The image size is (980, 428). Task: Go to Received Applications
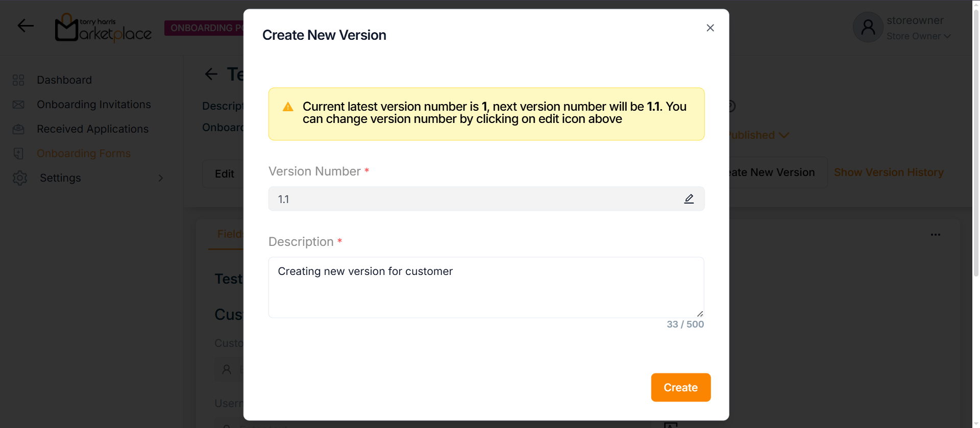point(92,129)
